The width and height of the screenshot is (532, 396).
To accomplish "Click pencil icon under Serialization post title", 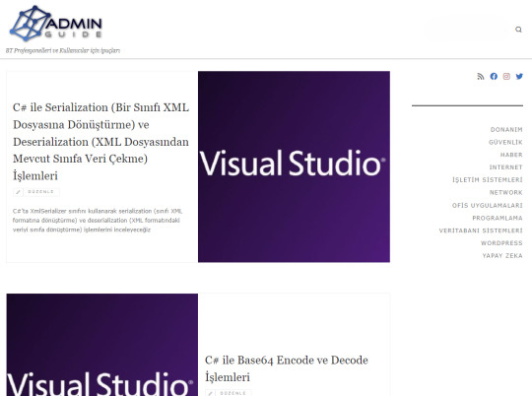I will pos(18,192).
